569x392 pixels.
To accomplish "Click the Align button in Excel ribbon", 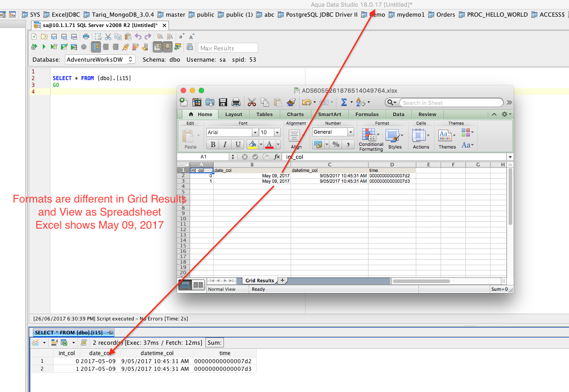I will (296, 139).
